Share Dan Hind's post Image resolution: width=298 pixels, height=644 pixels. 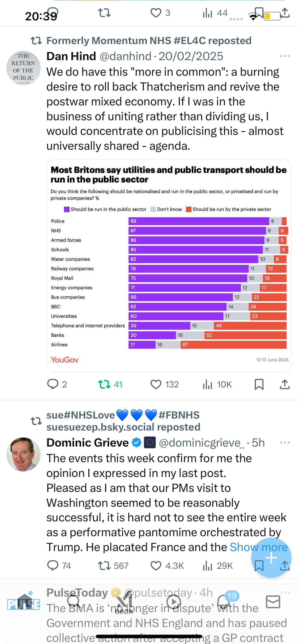pos(285,384)
